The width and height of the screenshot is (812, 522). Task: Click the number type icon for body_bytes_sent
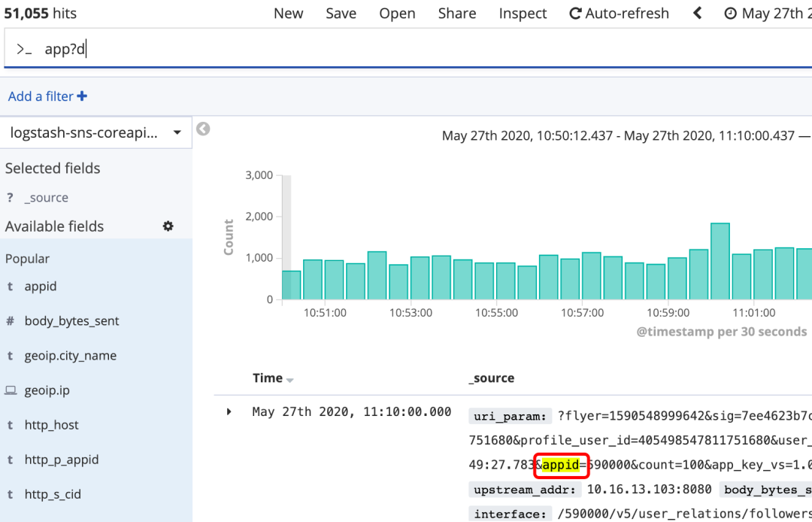point(11,321)
